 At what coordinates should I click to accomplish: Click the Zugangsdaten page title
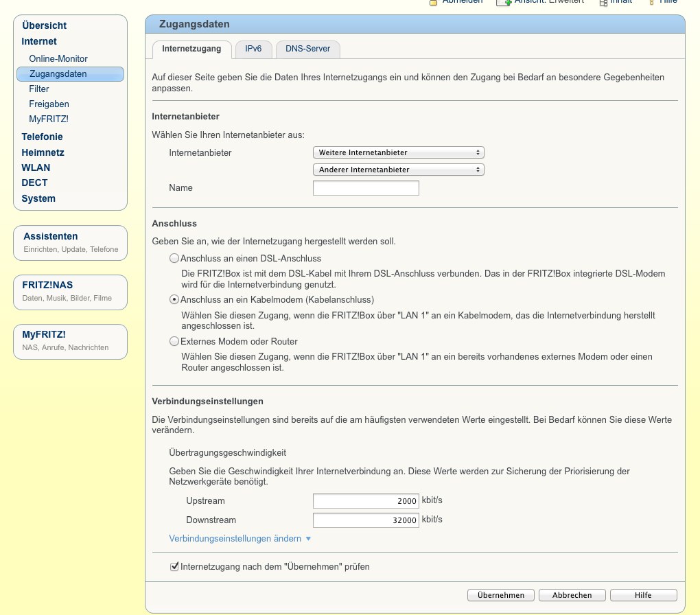[x=194, y=24]
